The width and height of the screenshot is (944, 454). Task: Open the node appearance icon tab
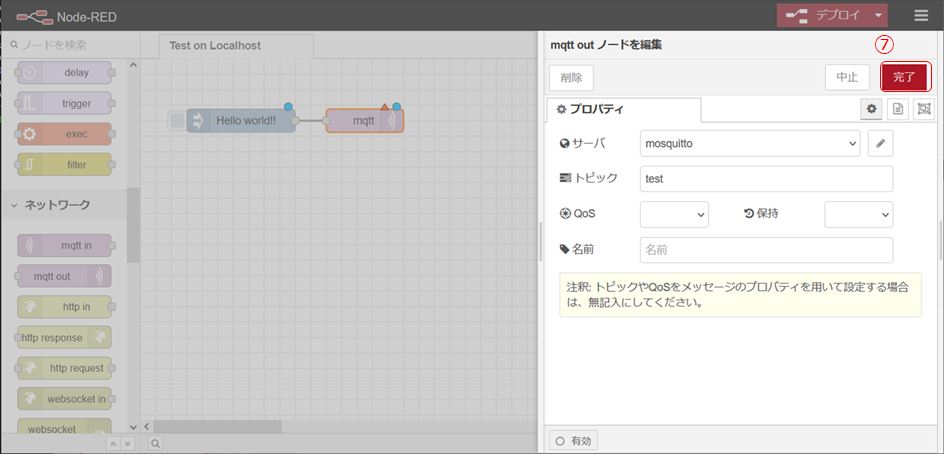923,109
